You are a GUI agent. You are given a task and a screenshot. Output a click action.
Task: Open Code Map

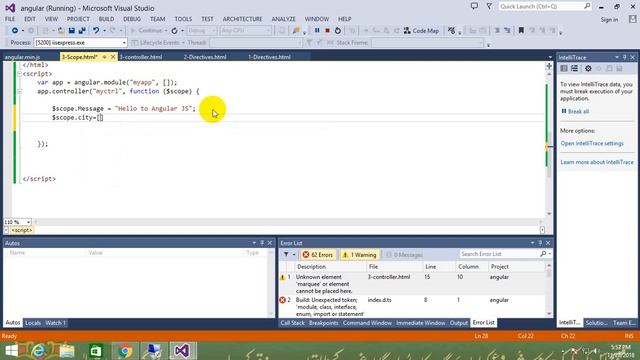pos(421,31)
